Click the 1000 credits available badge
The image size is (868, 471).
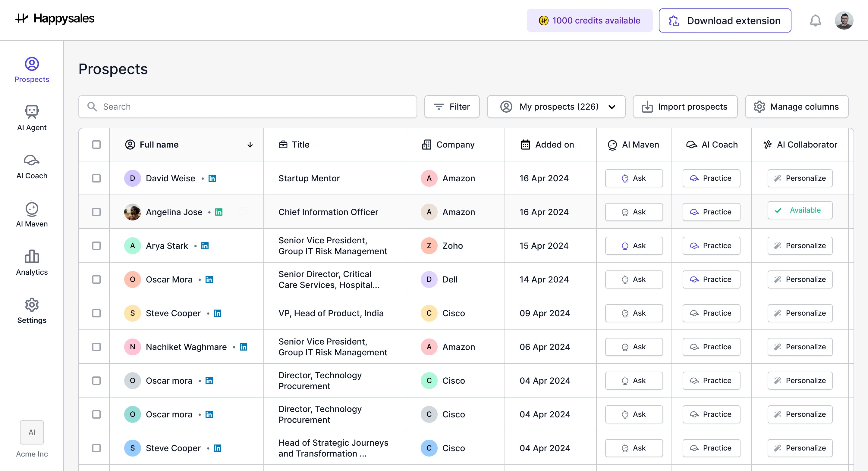[x=589, y=20]
